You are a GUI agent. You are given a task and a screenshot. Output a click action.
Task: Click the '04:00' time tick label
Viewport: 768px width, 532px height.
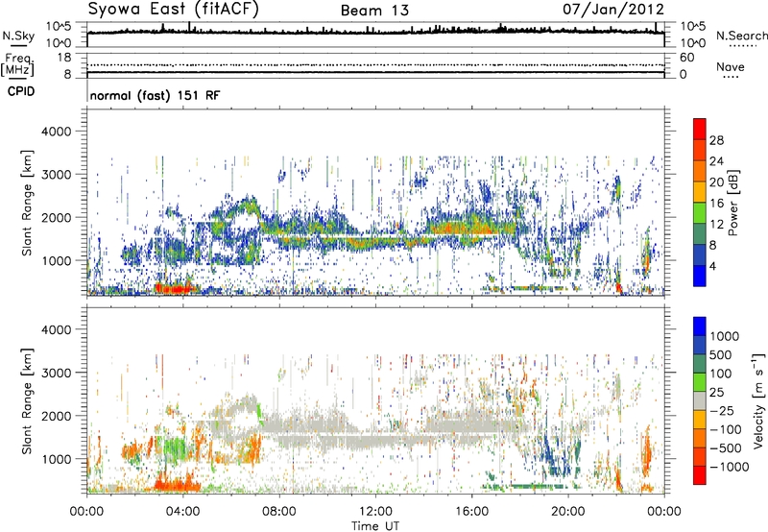click(182, 512)
